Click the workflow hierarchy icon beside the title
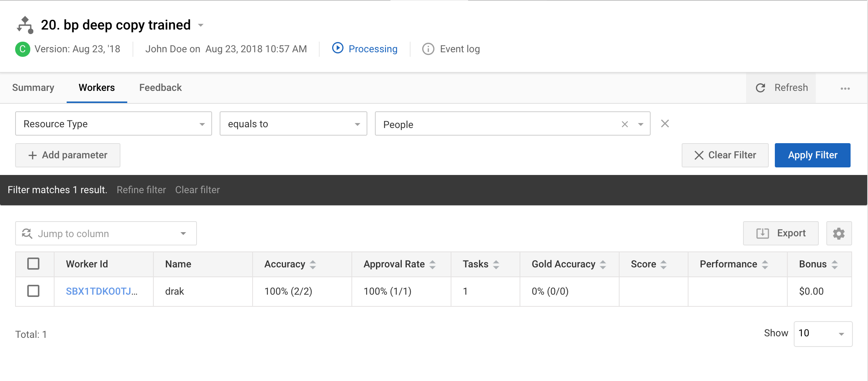Viewport: 868px width, 381px height. click(x=25, y=25)
